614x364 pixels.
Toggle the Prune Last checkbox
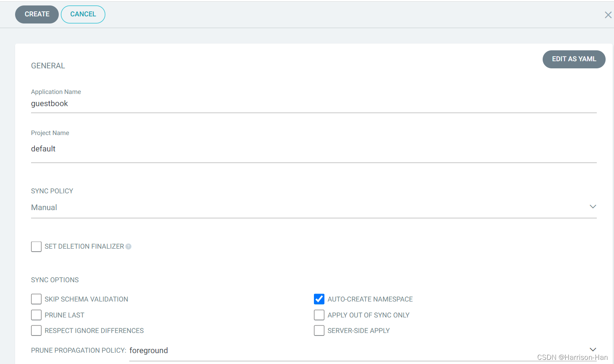tap(37, 315)
